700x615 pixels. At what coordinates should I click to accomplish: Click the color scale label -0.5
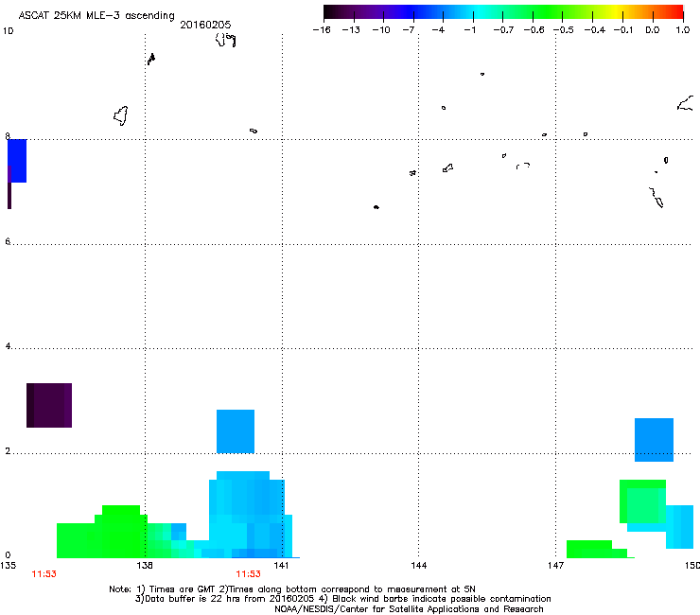[x=564, y=30]
